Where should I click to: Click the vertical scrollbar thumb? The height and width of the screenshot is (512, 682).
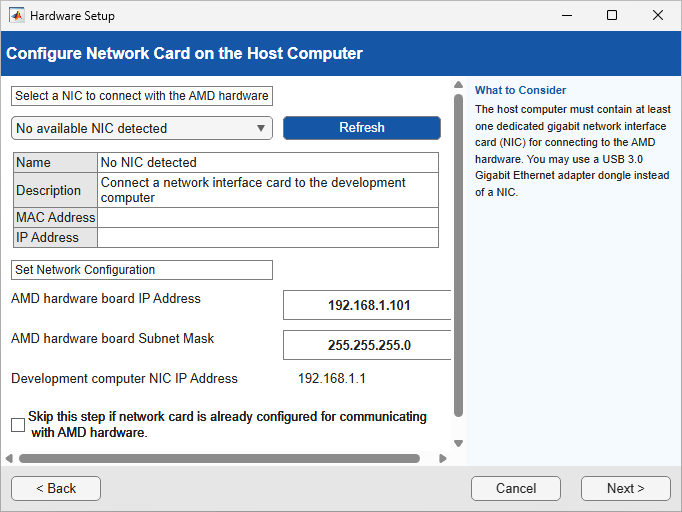pos(458,255)
